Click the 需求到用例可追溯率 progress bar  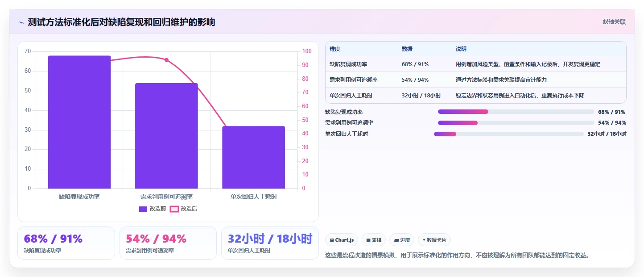516,123
